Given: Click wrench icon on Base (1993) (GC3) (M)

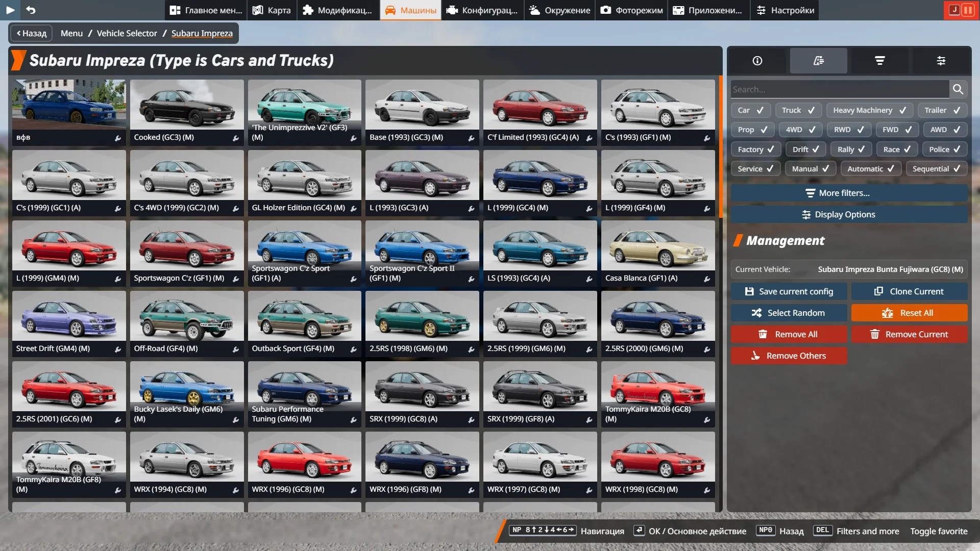Looking at the screenshot, I should pyautogui.click(x=471, y=138).
